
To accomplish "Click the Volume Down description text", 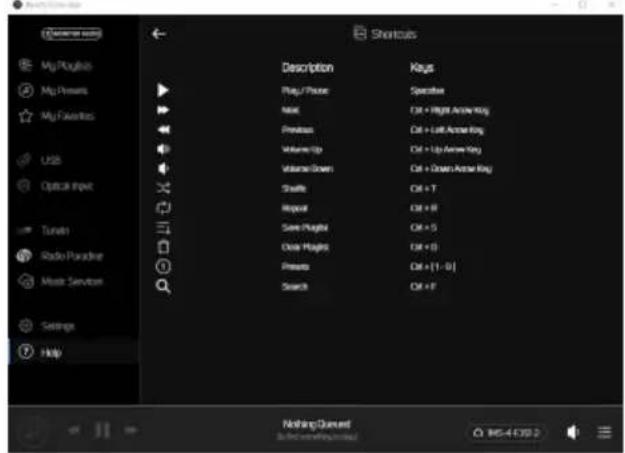I will pyautogui.click(x=307, y=169).
